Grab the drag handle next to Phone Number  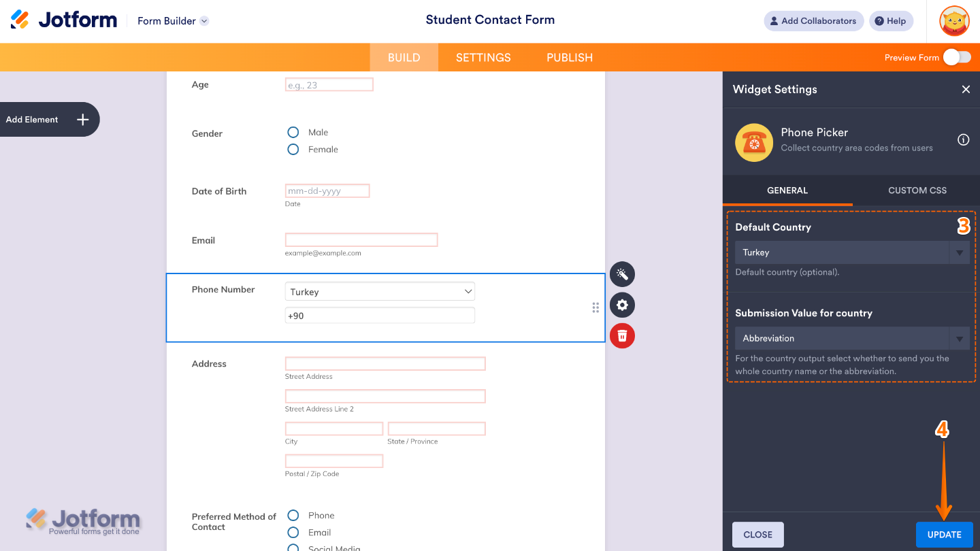point(595,307)
